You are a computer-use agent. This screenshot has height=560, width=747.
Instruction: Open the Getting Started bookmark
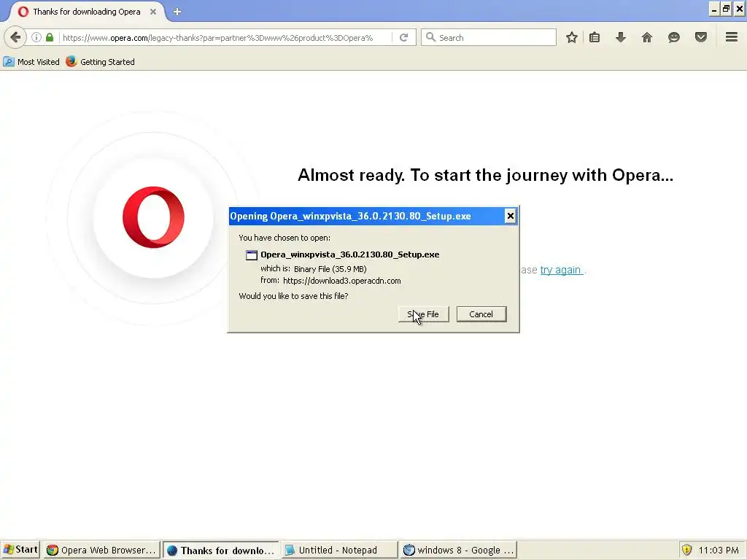click(100, 62)
